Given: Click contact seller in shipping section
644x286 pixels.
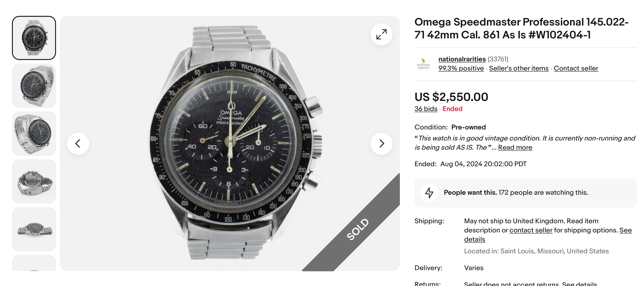Looking at the screenshot, I should 531,230.
